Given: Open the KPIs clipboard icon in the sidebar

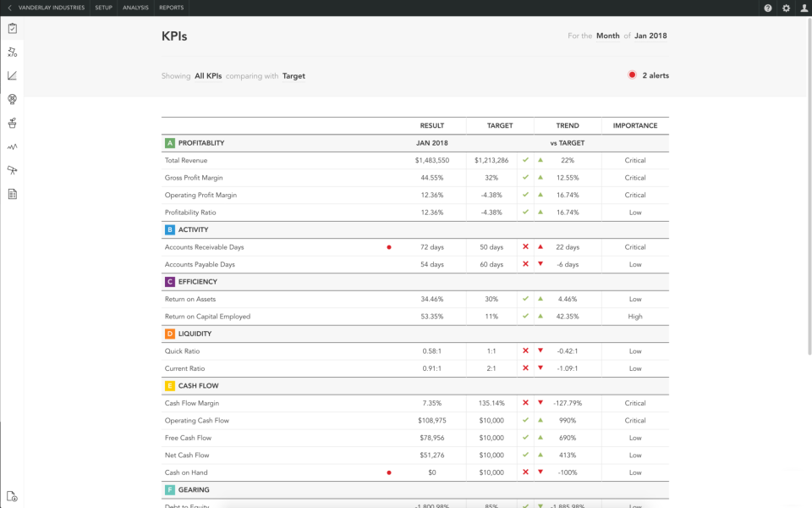Looking at the screenshot, I should point(12,28).
